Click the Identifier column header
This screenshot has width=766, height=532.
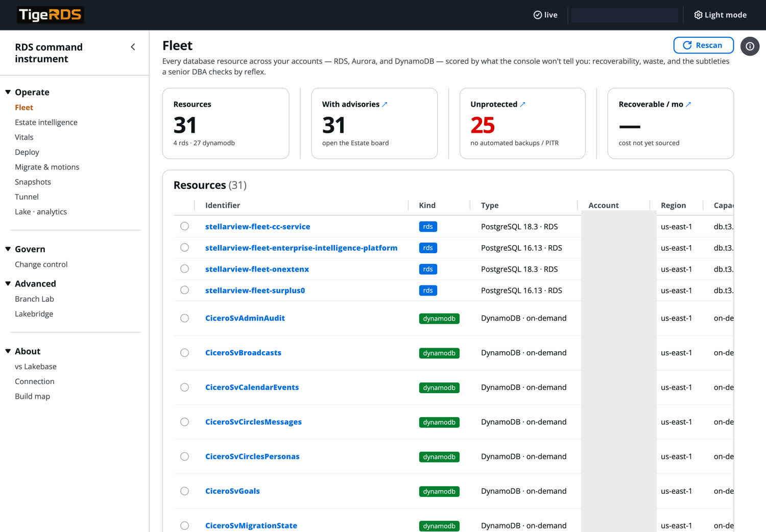pos(222,205)
